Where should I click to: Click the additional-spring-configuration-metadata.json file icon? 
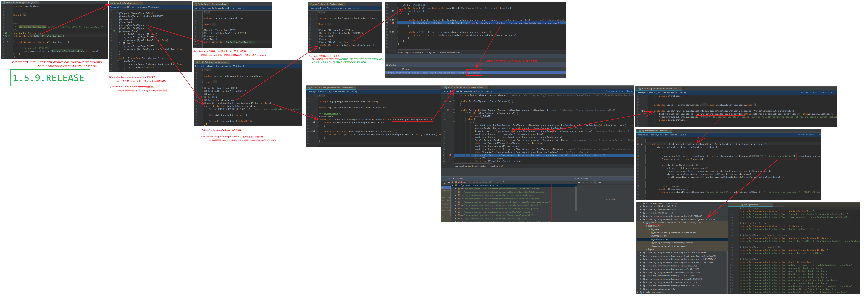coord(652,233)
